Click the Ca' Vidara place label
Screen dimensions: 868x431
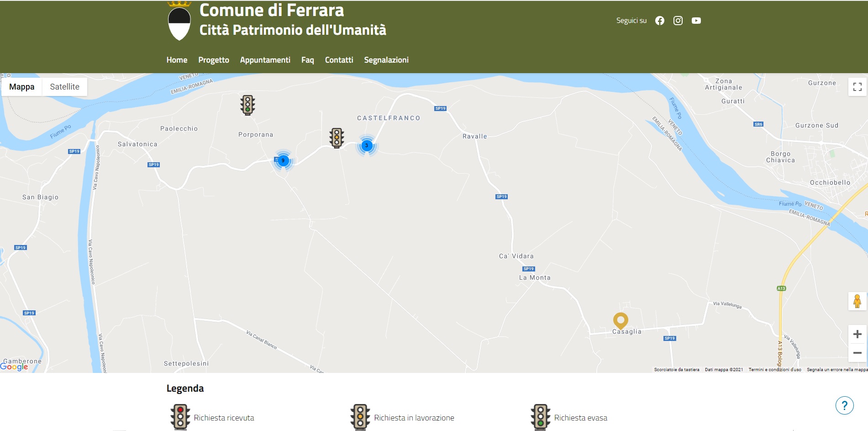pyautogui.click(x=516, y=256)
